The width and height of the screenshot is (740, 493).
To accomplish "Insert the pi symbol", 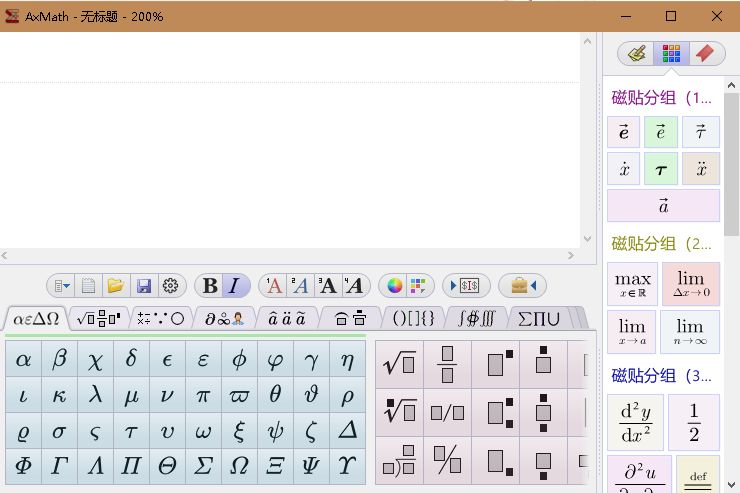I will 203,395.
